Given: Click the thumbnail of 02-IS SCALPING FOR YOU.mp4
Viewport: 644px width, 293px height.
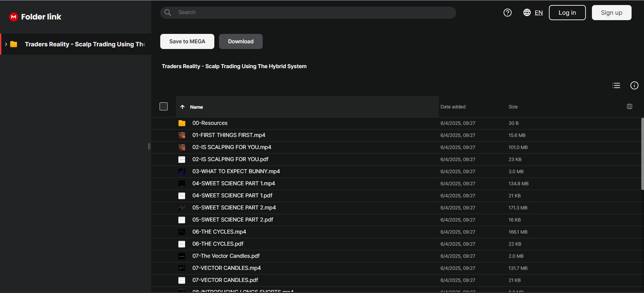Looking at the screenshot, I should point(182,147).
